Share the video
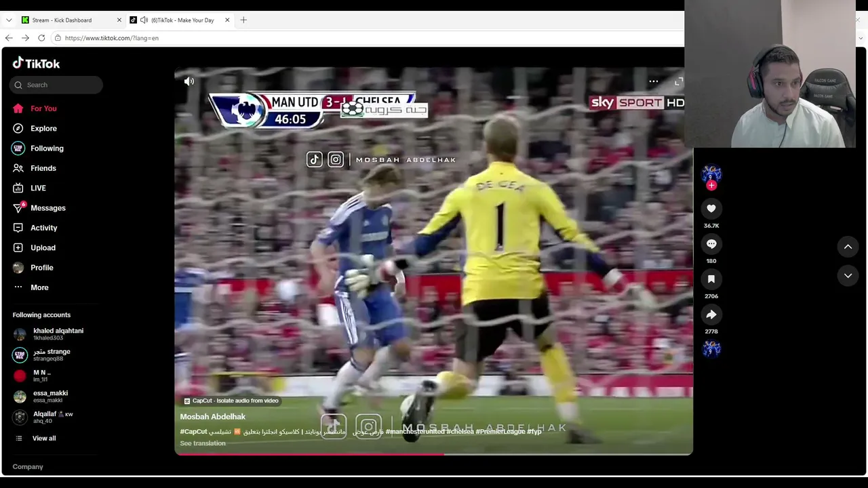The width and height of the screenshot is (868, 488). [711, 314]
